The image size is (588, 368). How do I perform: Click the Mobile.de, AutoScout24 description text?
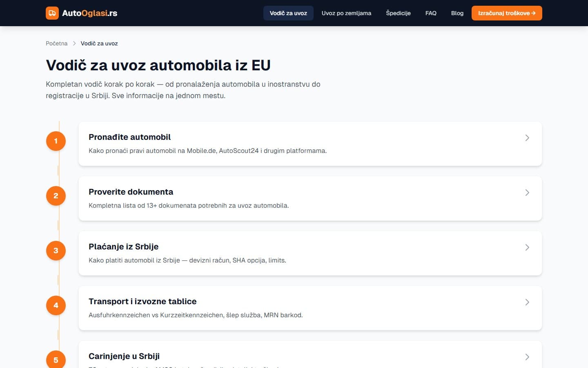207,151
